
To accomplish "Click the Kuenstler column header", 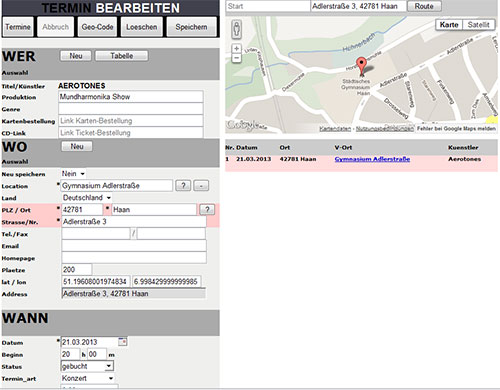I will tap(463, 147).
